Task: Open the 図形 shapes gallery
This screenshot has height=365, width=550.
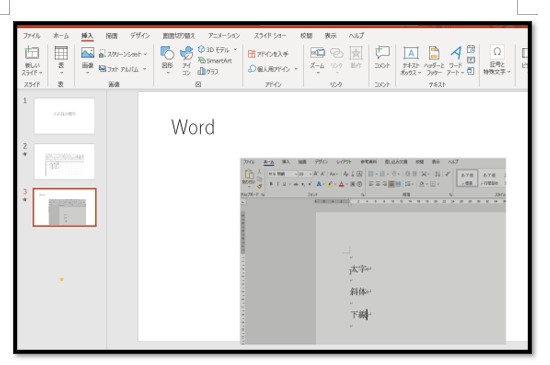Action: pyautogui.click(x=167, y=60)
